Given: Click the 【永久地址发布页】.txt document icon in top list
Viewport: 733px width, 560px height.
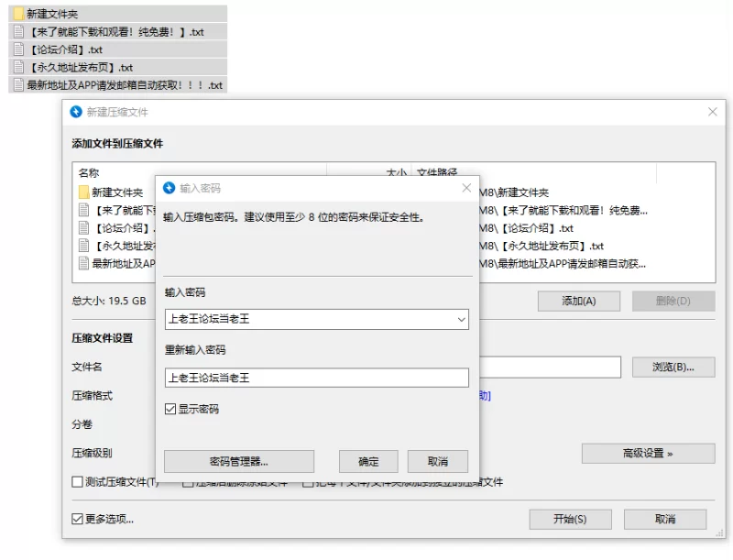Looking at the screenshot, I should [18, 67].
